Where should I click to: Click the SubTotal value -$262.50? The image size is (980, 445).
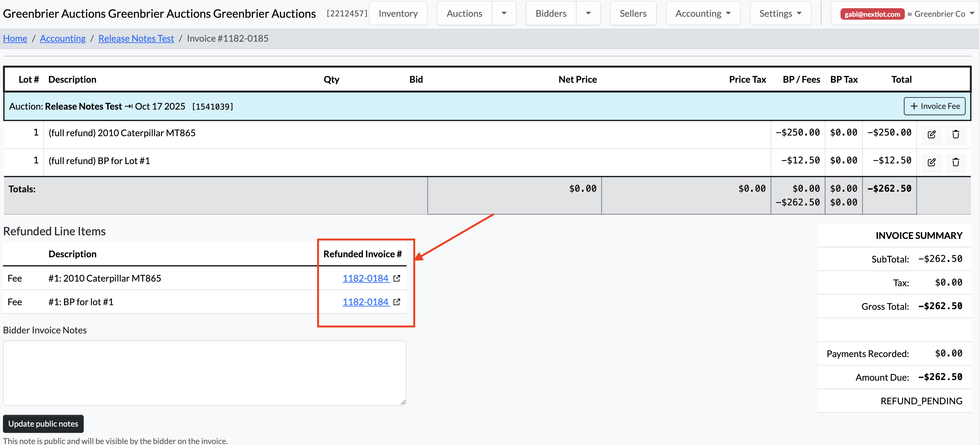[x=940, y=259]
